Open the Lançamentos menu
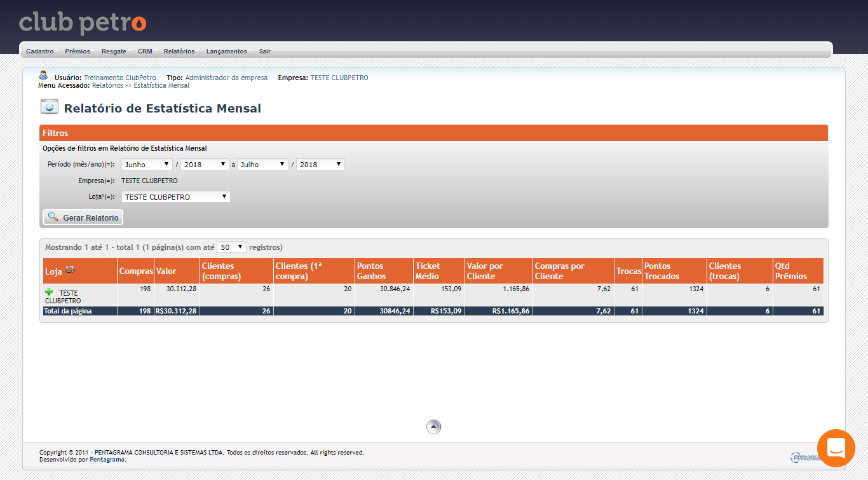This screenshot has height=480, width=868. (226, 51)
